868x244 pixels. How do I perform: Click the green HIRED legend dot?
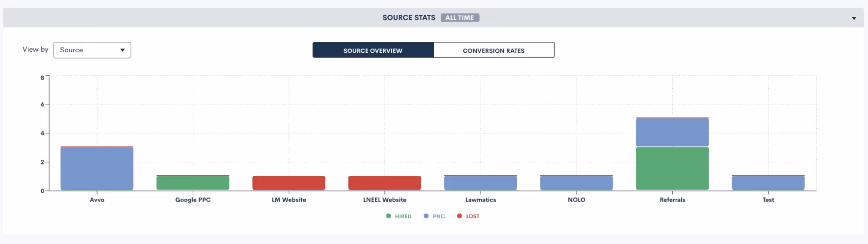pyautogui.click(x=388, y=216)
